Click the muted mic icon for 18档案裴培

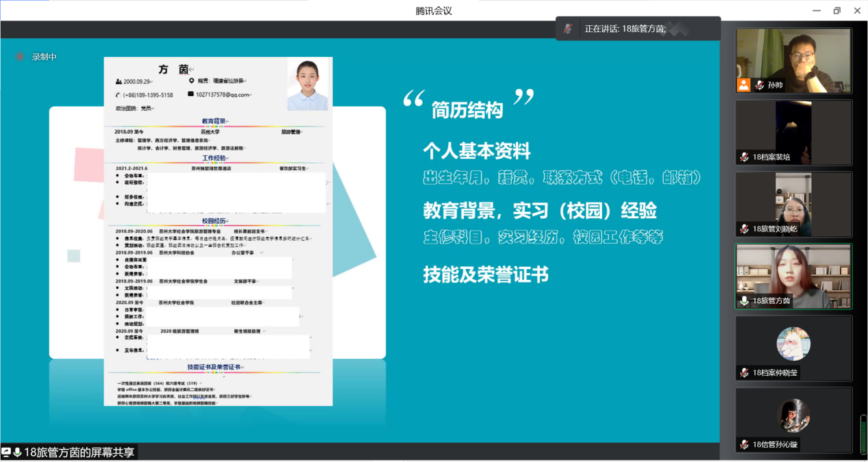coord(744,157)
